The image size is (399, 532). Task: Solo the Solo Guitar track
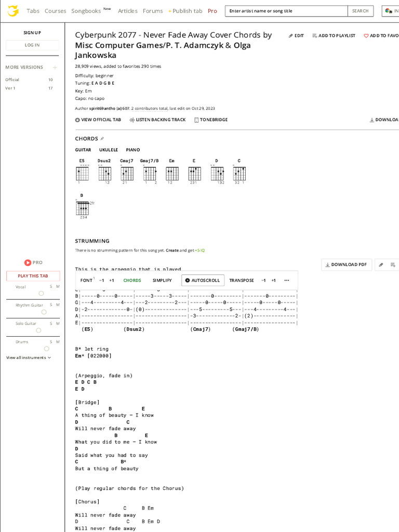[x=51, y=323]
